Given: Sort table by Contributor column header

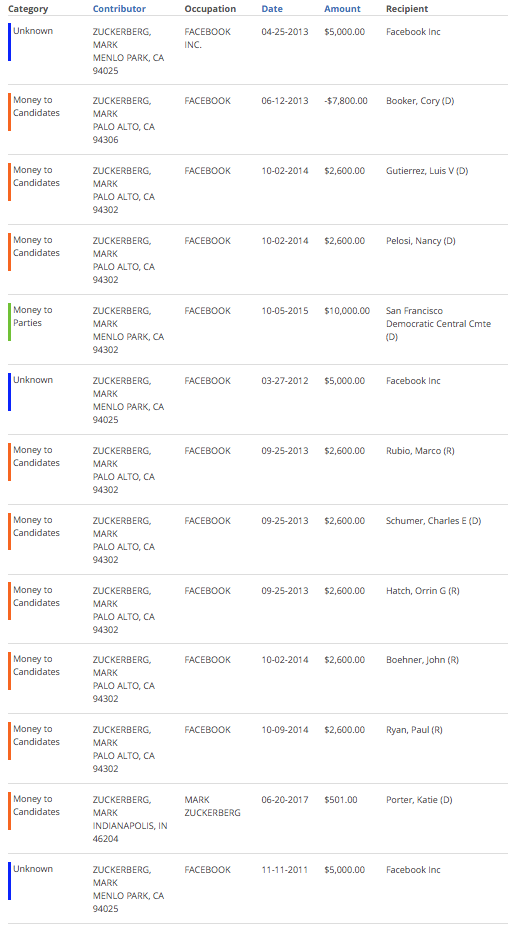Looking at the screenshot, I should tap(119, 9).
